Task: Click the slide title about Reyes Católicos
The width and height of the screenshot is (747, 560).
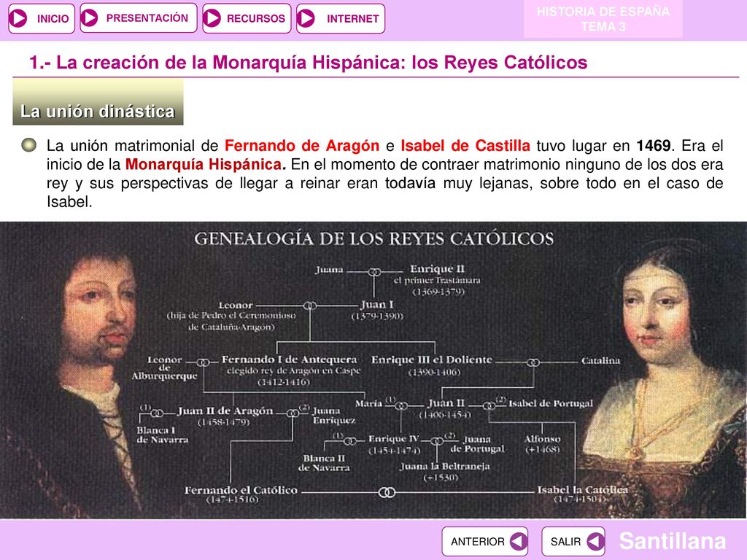Action: point(309,63)
